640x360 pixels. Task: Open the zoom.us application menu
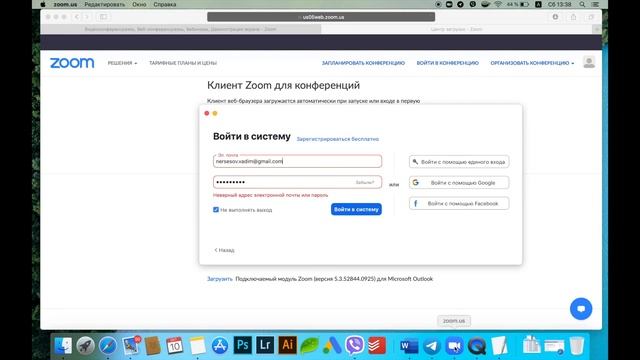[65, 4]
